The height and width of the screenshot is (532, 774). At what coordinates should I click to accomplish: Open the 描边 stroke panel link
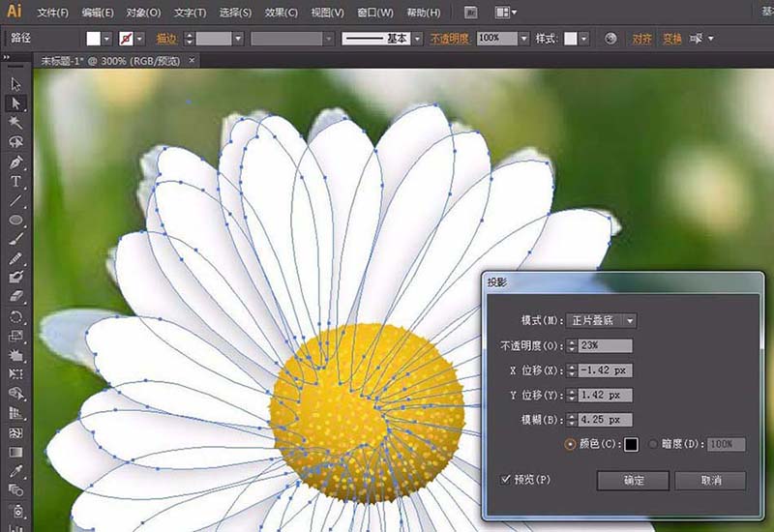tap(166, 39)
